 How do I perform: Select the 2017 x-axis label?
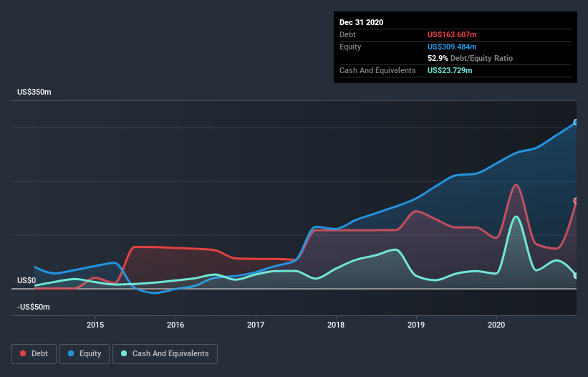(256, 325)
